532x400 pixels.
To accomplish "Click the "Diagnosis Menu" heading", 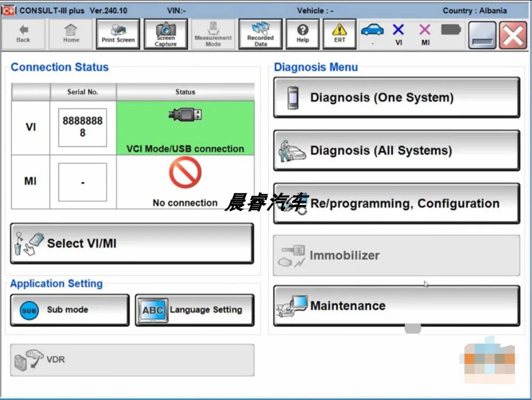I will coord(316,67).
